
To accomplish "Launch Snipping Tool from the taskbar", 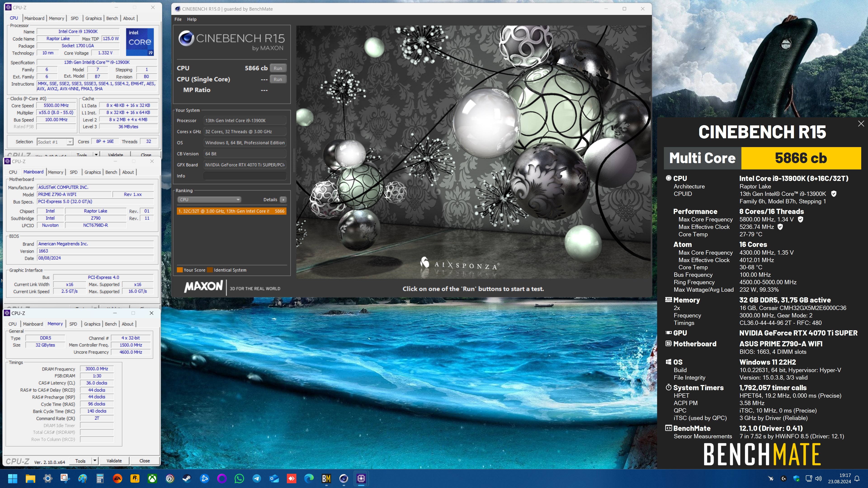I will pyautogui.click(x=65, y=478).
